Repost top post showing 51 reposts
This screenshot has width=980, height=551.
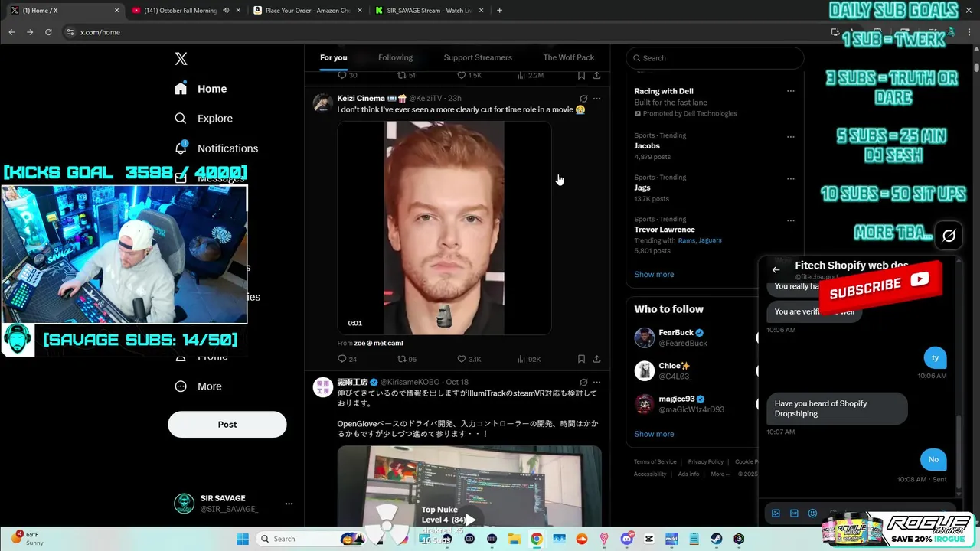406,75
